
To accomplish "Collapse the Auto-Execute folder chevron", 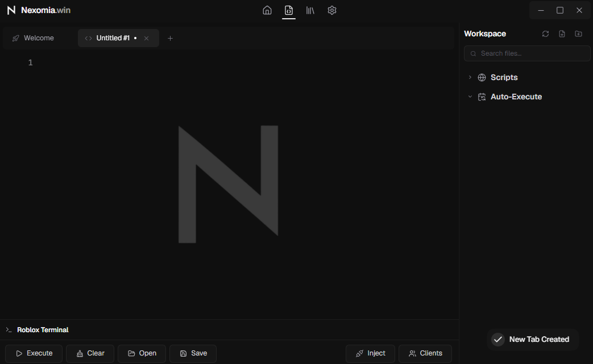I will click(x=470, y=97).
